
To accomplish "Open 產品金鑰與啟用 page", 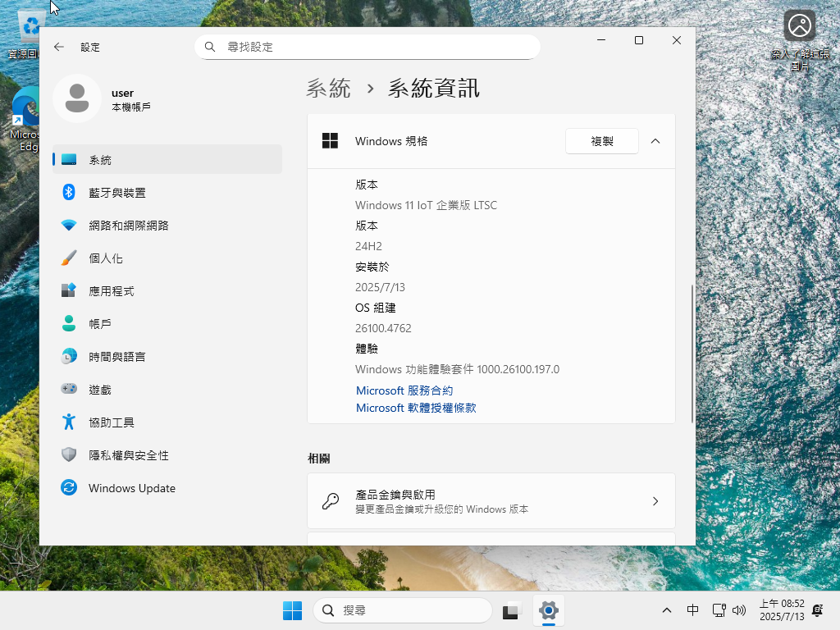I will 491,501.
